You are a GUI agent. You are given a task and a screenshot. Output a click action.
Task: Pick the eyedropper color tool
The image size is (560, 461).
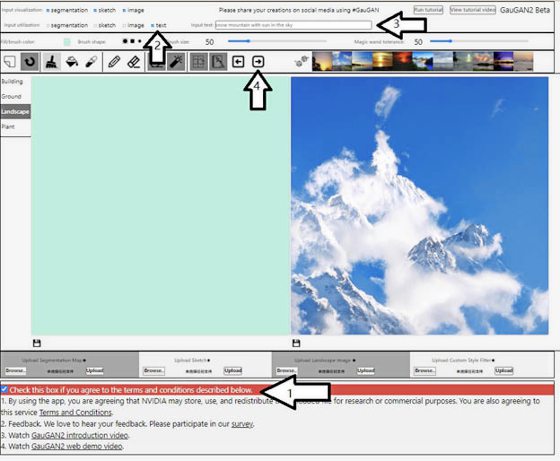coord(91,62)
